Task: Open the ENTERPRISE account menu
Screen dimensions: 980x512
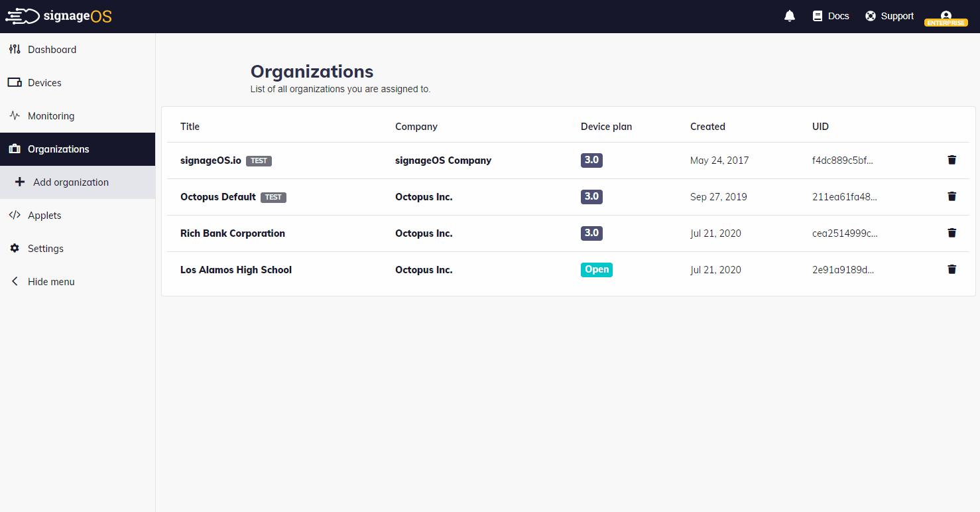Action: tap(946, 17)
